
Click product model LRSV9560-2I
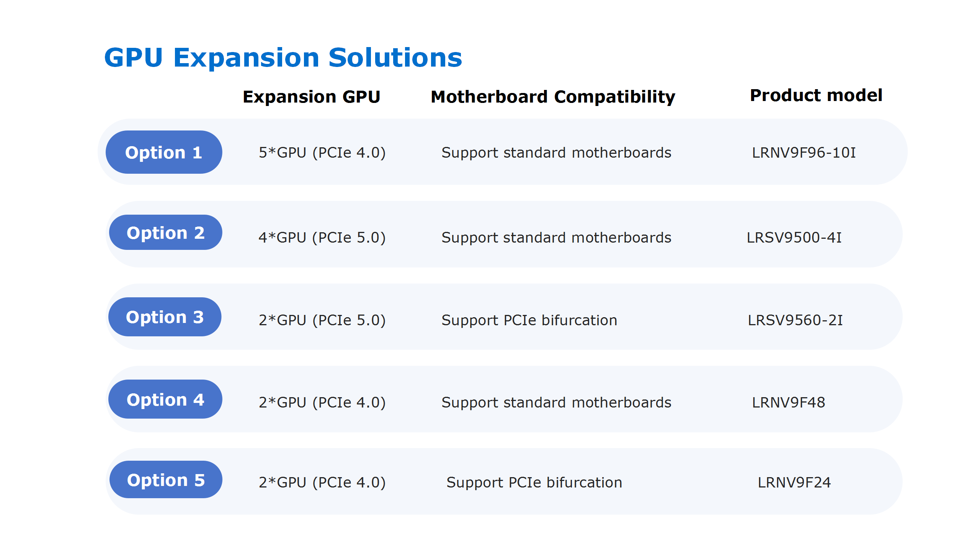[795, 320]
